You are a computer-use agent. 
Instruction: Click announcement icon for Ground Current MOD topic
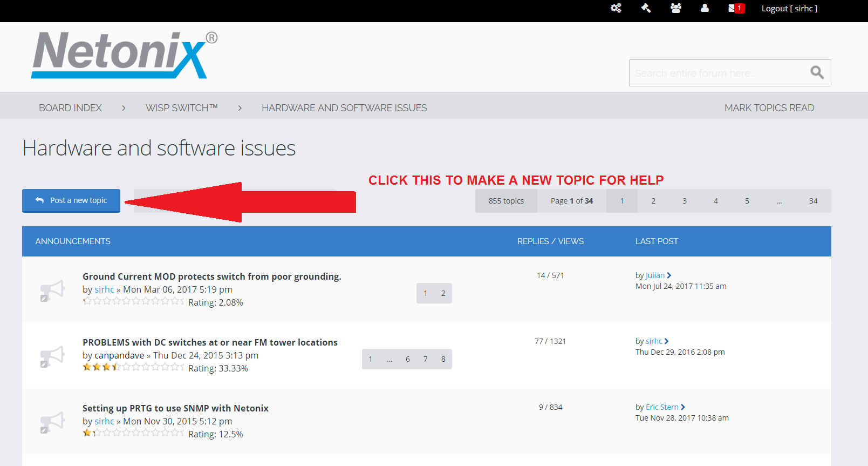pyautogui.click(x=52, y=290)
